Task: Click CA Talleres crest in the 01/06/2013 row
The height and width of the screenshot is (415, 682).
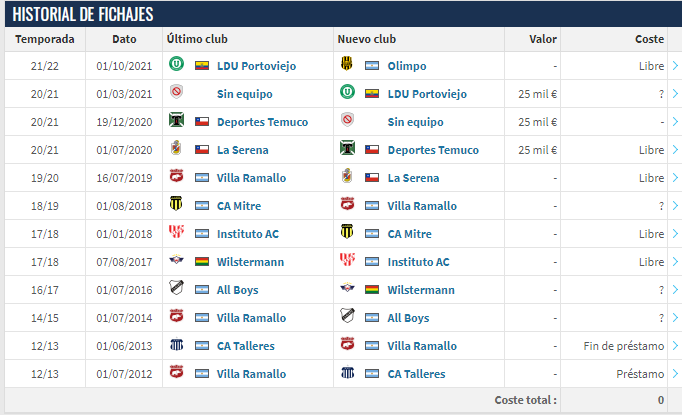Action: click(x=176, y=344)
